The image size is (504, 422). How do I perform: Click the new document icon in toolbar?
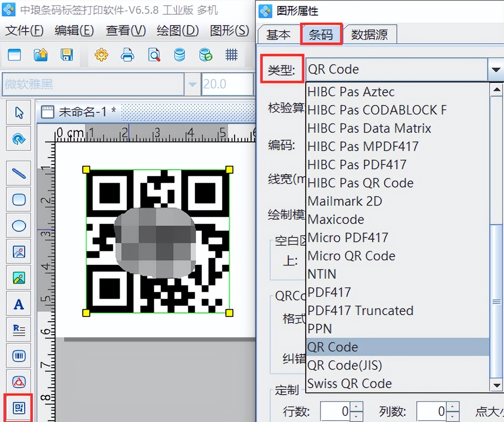[x=14, y=55]
